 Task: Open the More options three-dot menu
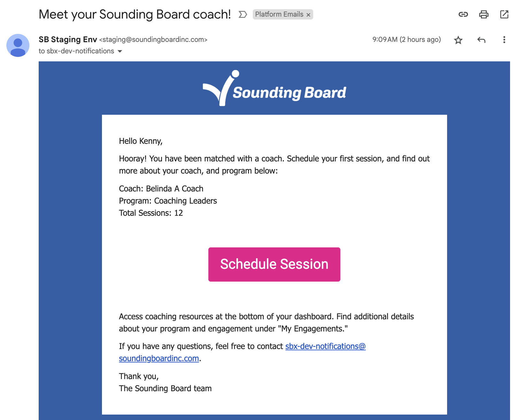click(x=504, y=40)
